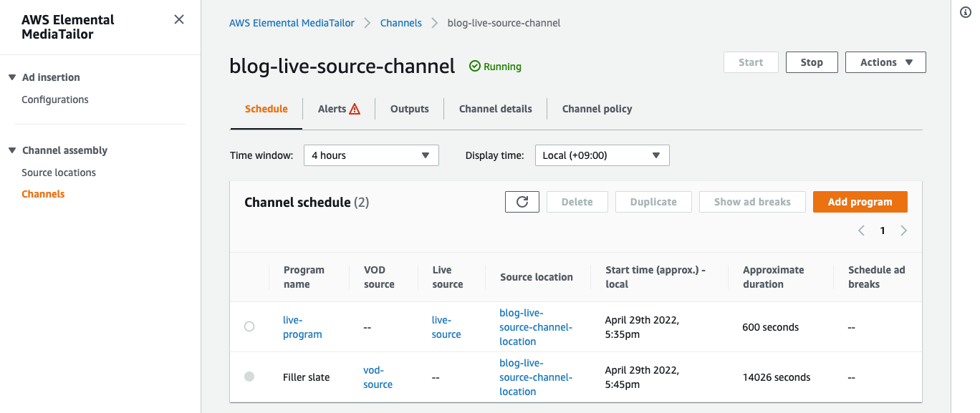Switch to the Schedule tab
This screenshot has width=980, height=413.
[x=266, y=109]
